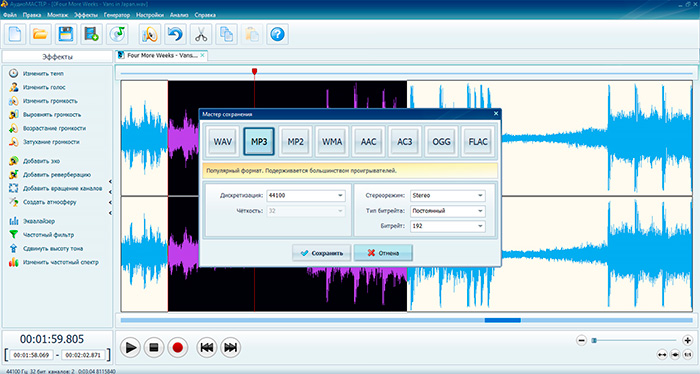Expand the Стереорежим Stereo dropdown
This screenshot has height=374, width=700.
(x=480, y=195)
